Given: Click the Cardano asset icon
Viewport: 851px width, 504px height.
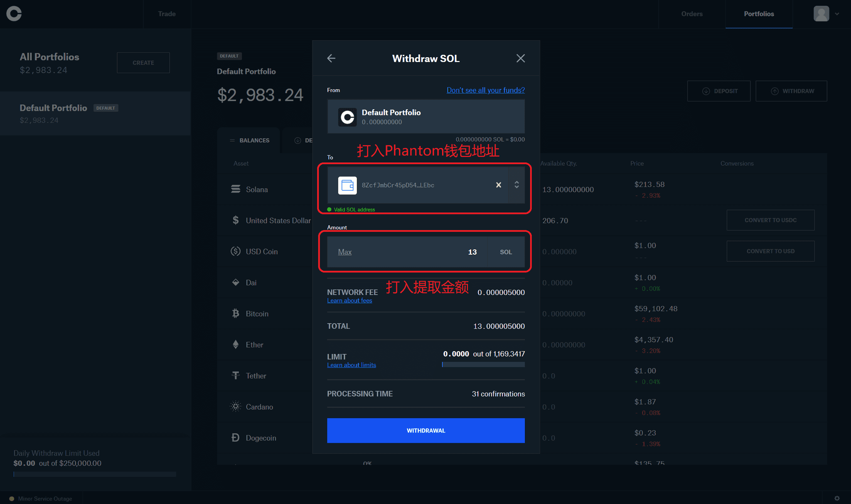Looking at the screenshot, I should 236,406.
